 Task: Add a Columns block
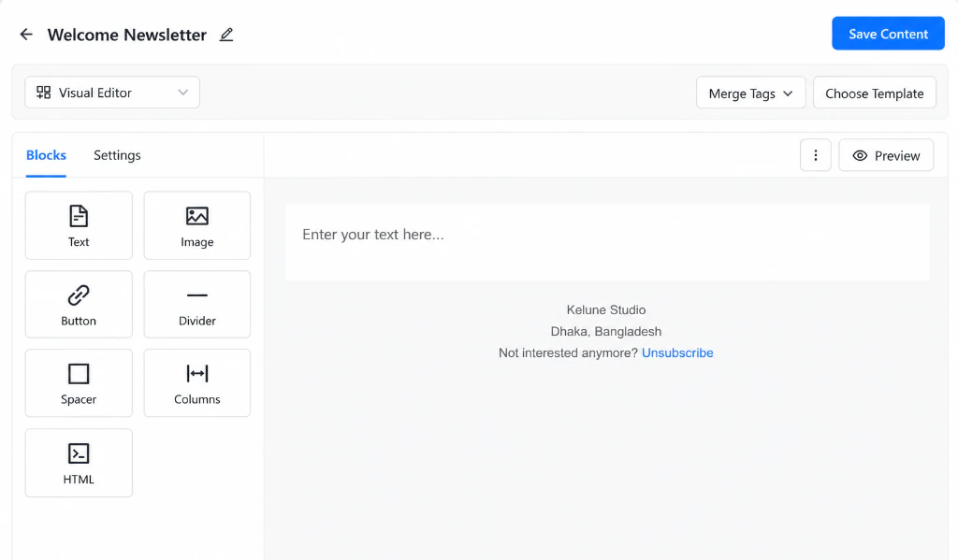click(x=196, y=383)
